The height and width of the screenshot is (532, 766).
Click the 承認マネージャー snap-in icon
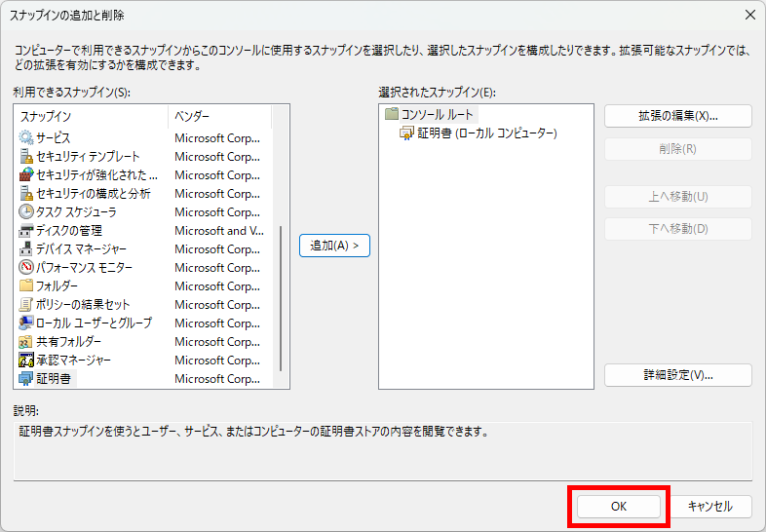(26, 361)
